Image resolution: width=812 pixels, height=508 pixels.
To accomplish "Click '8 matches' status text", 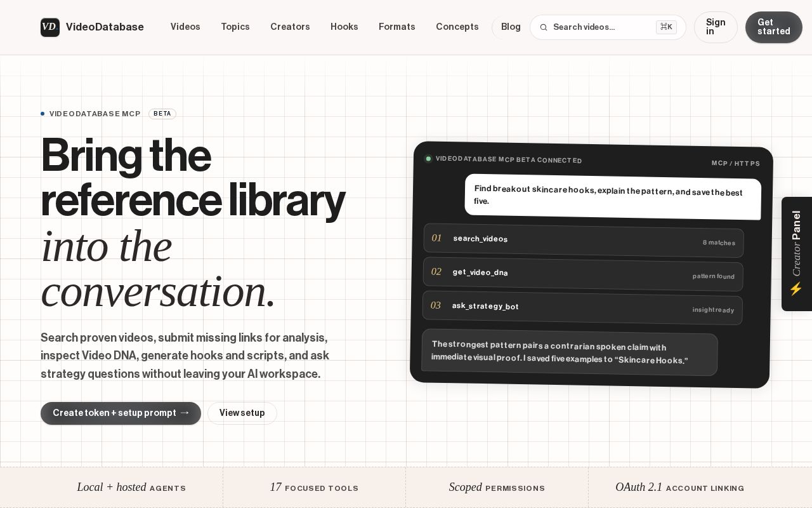I will click(719, 243).
